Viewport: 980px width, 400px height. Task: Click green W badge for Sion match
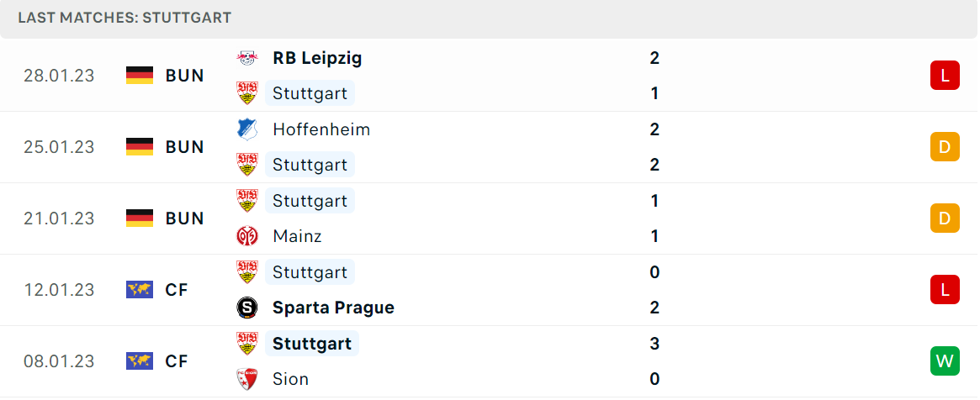click(x=945, y=361)
